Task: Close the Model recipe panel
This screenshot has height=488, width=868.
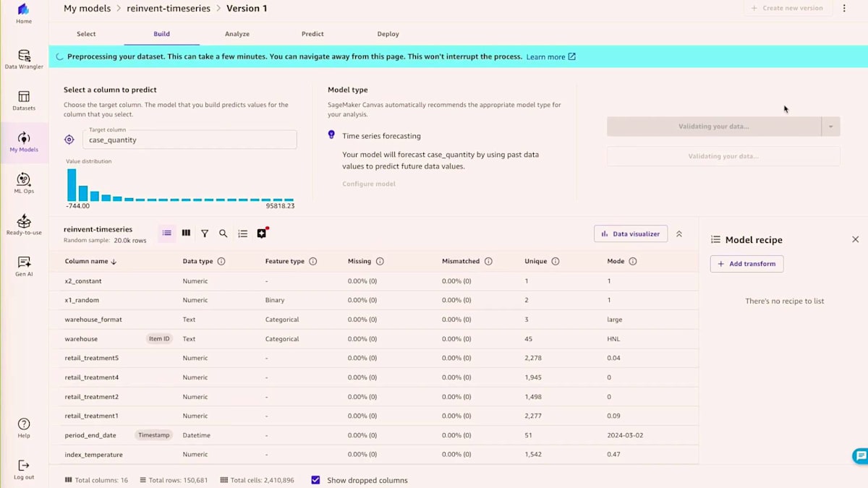Action: [856, 239]
